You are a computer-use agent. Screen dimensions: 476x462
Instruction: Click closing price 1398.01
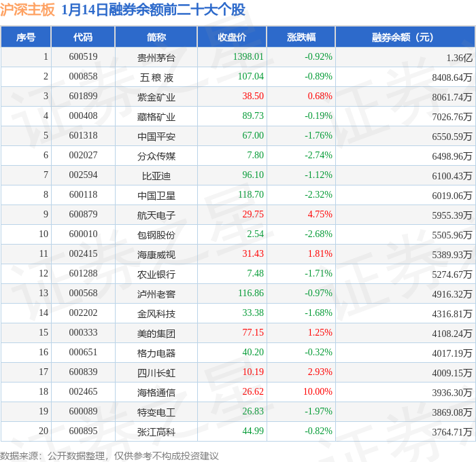tap(248, 56)
